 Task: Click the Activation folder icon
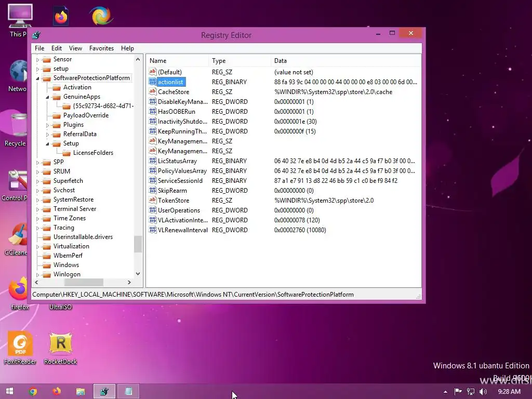pos(57,87)
